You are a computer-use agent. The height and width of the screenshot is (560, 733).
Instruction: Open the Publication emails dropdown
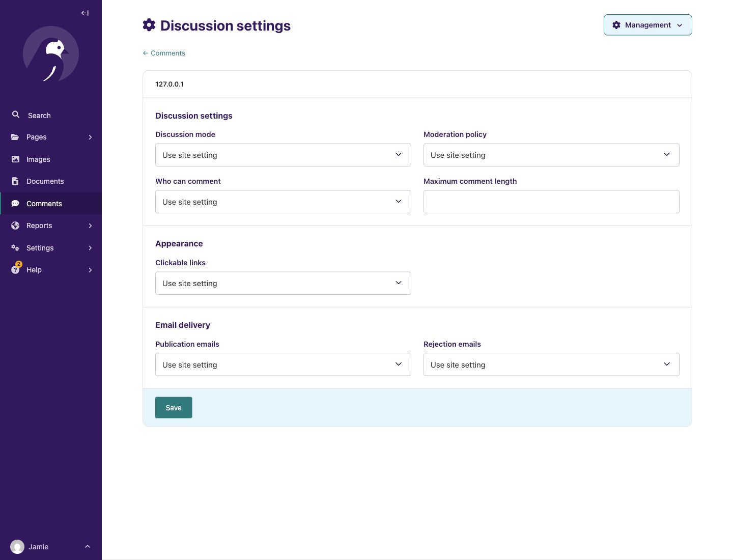click(283, 365)
